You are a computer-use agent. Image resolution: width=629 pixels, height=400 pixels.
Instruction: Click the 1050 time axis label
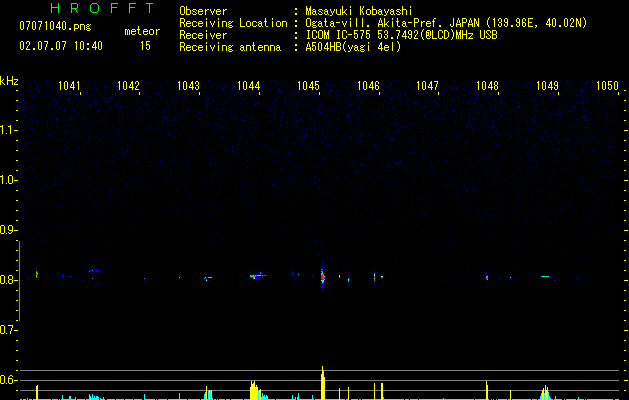[607, 86]
